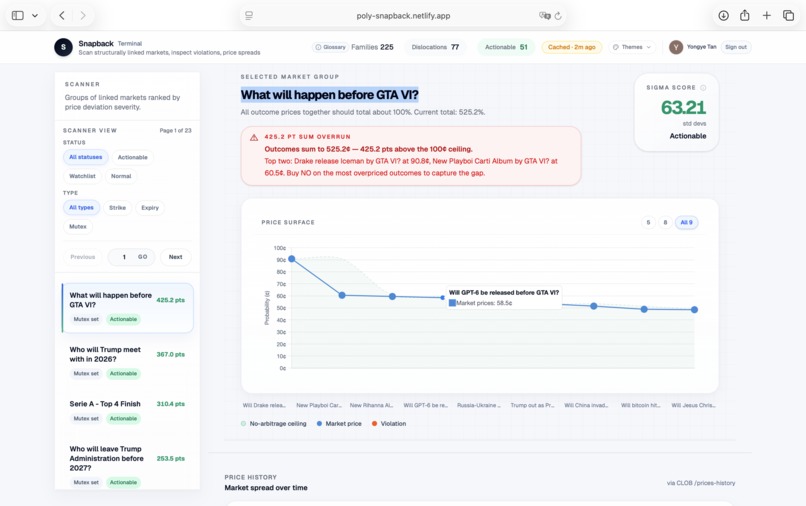Click the 63.21 sigma score value
The image size is (806, 506).
click(683, 107)
